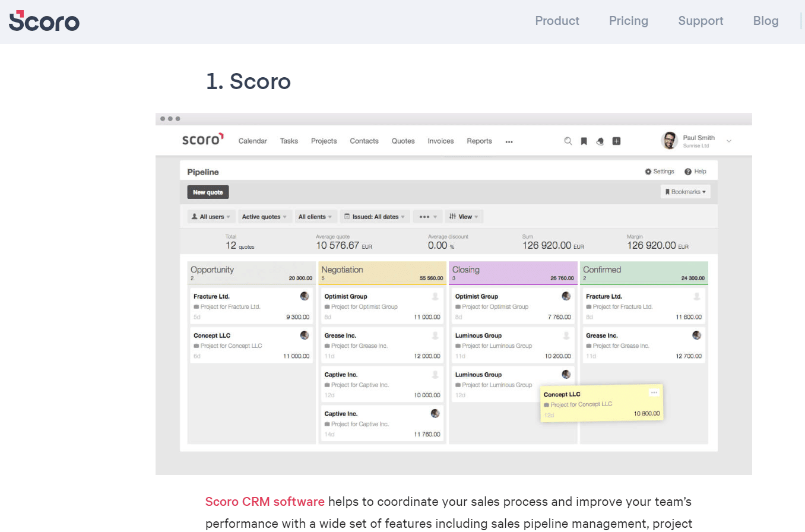Click the Total 12 quotes figure
805x532 pixels.
tap(240, 245)
